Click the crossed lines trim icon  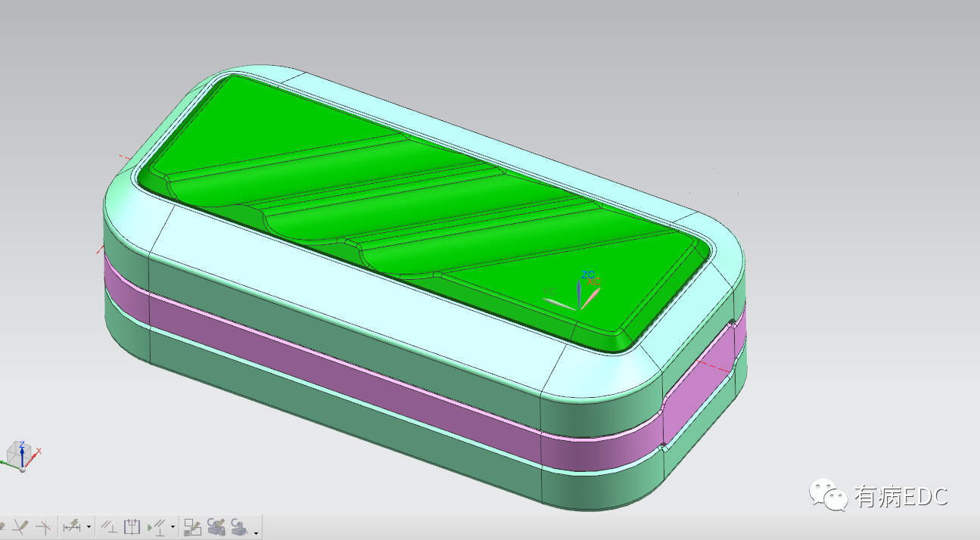pos(45,526)
